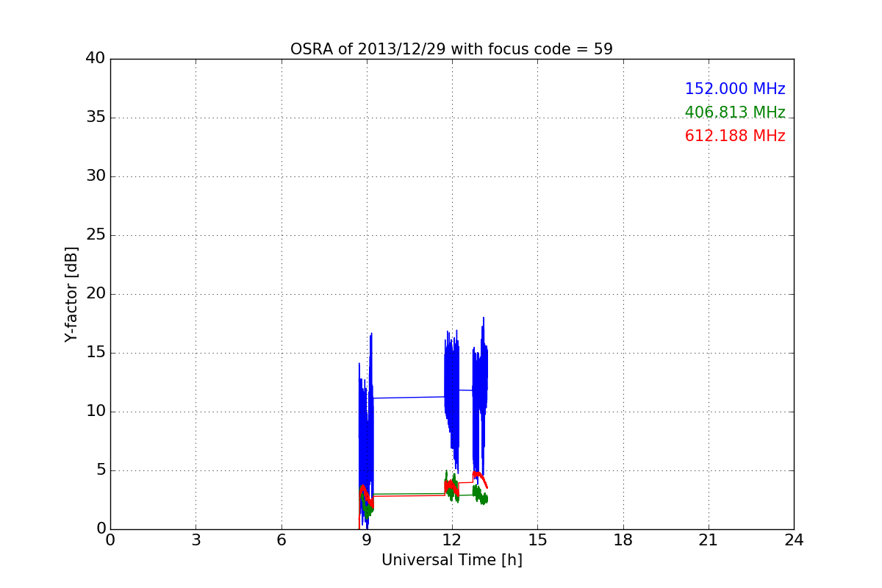The height and width of the screenshot is (588, 882).
Task: Click x-axis tick label 24
Action: point(794,540)
